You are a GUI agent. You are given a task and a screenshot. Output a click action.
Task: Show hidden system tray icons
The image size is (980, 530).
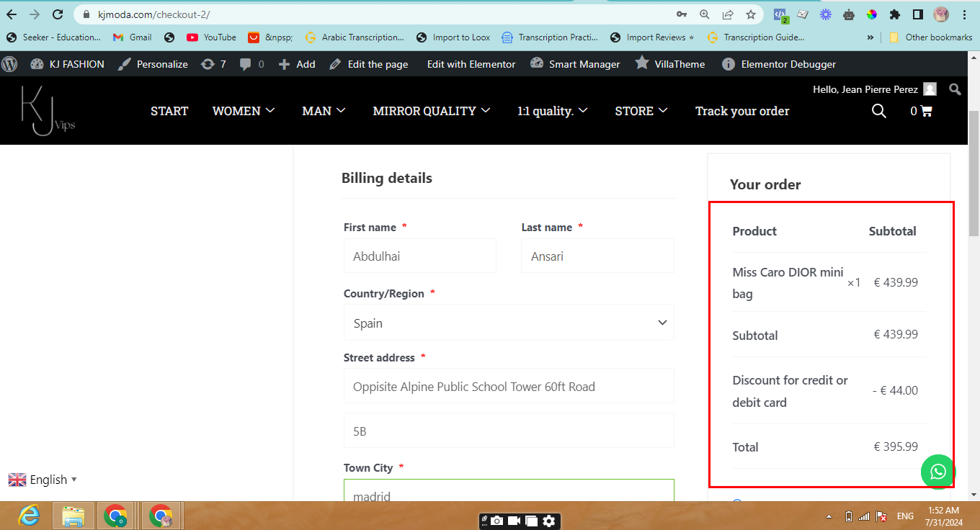tap(828, 516)
